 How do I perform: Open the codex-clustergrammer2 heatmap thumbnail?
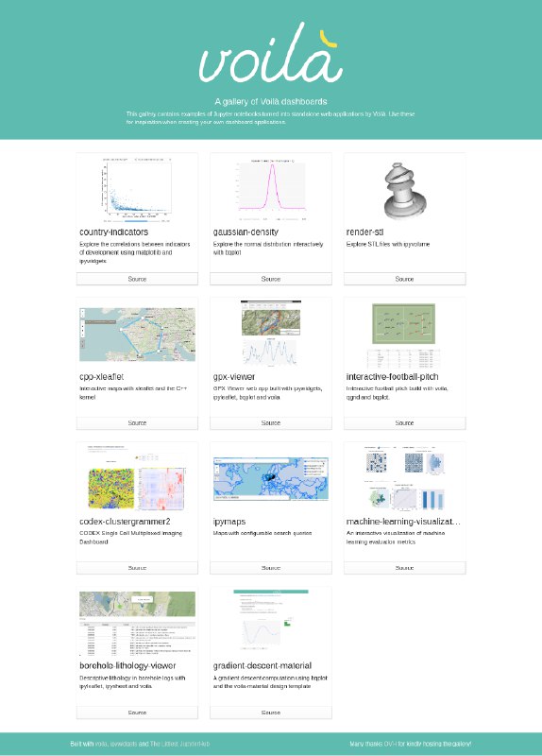point(137,478)
